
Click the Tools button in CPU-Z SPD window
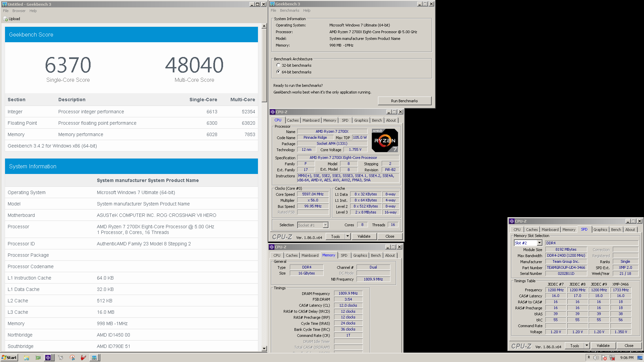click(x=575, y=346)
